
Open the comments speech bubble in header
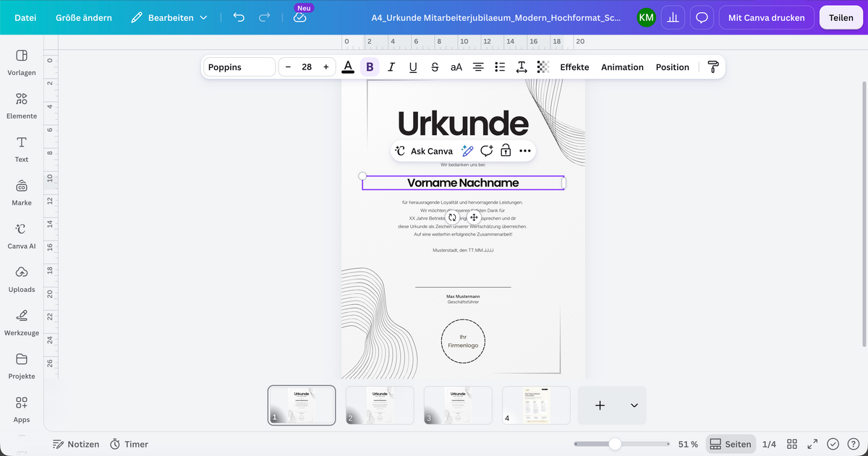[701, 17]
